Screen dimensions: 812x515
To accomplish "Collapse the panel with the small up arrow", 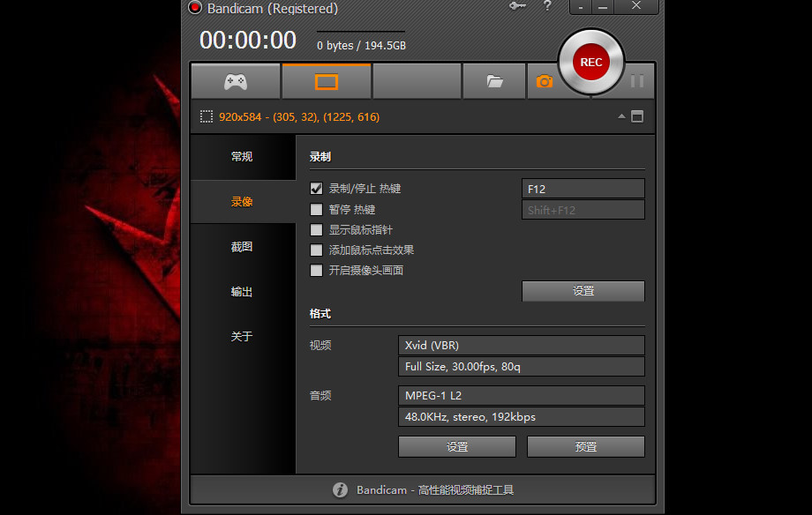I will point(621,116).
